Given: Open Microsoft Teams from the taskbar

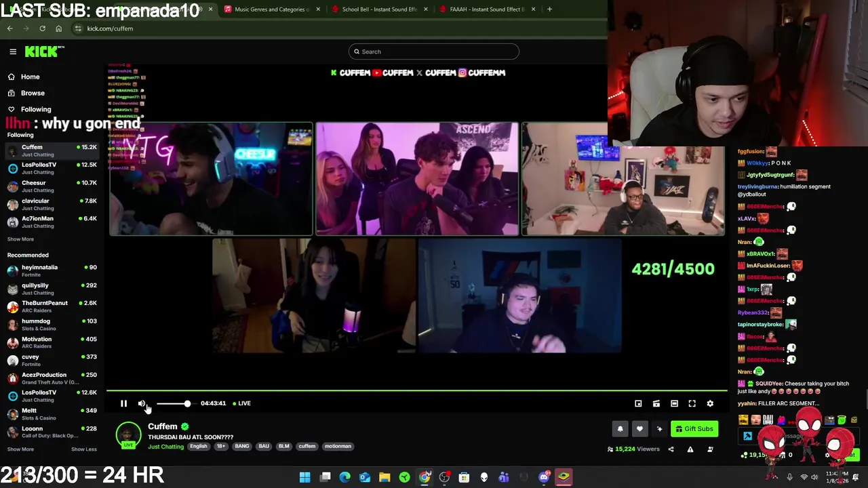Looking at the screenshot, I should click(504, 477).
